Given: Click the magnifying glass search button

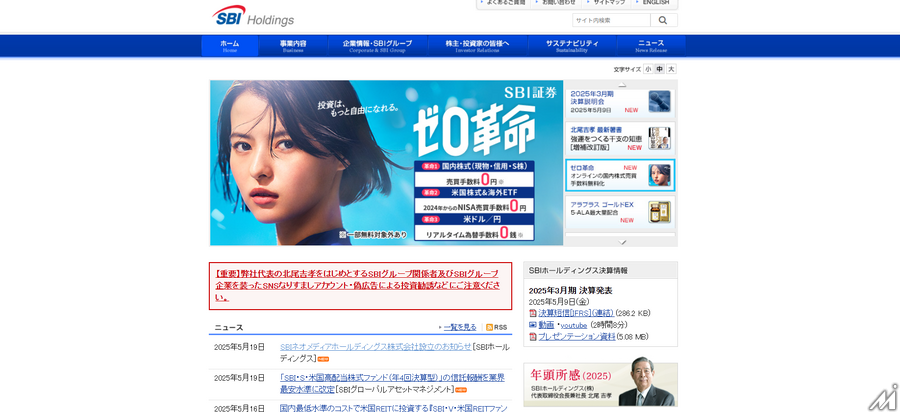Looking at the screenshot, I should (x=664, y=20).
